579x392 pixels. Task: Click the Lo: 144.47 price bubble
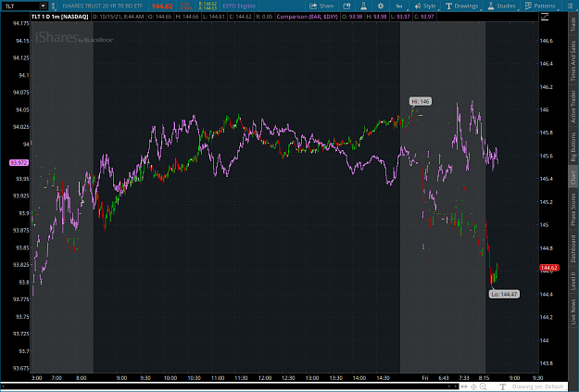(x=504, y=294)
